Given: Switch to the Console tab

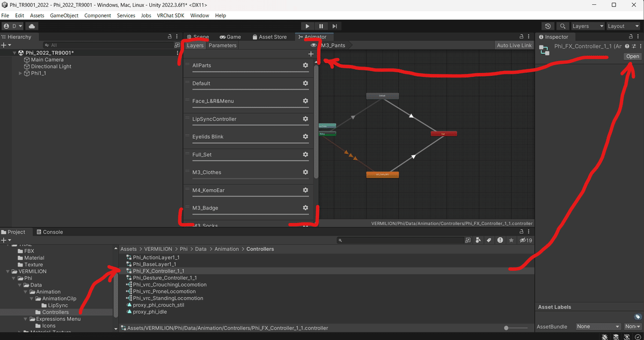Looking at the screenshot, I should tap(49, 232).
